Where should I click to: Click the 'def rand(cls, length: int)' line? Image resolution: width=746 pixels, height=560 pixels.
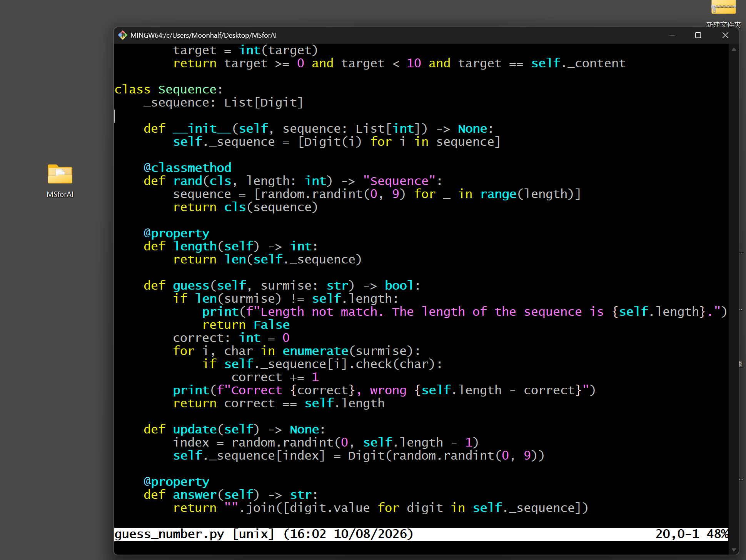293,181
